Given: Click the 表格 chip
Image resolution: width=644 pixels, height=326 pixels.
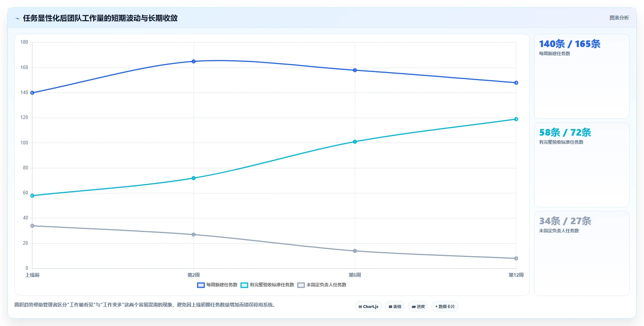Looking at the screenshot, I should tap(395, 307).
